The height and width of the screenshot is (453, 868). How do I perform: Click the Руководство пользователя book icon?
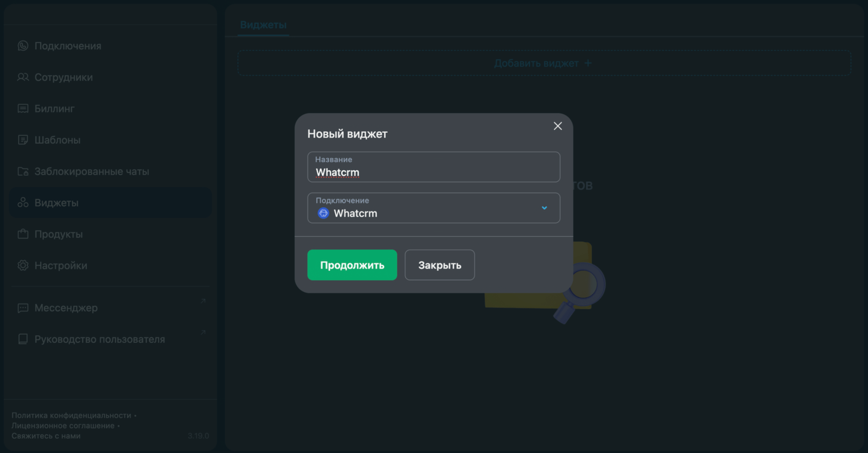[23, 339]
